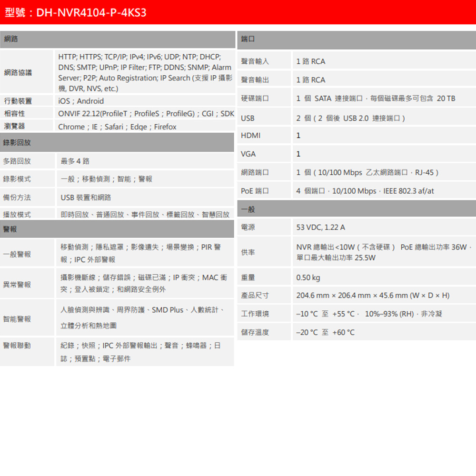Click the SATA 20 TB value

click(376, 99)
